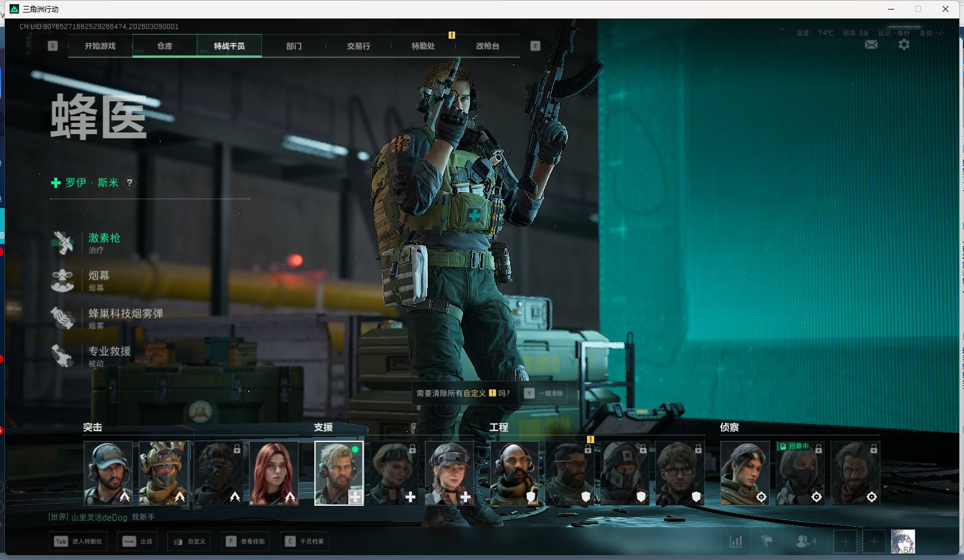
Task: Select the bearded capped operator under 突击
Action: point(108,473)
